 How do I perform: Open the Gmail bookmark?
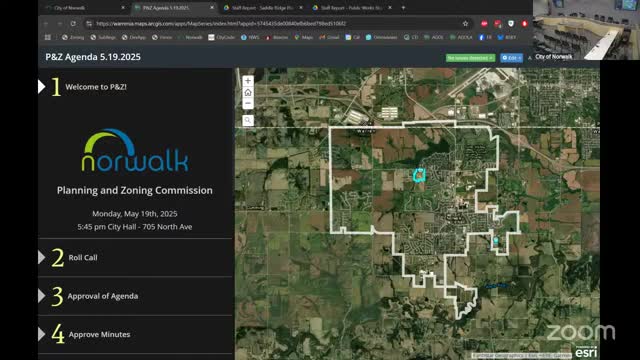329,37
